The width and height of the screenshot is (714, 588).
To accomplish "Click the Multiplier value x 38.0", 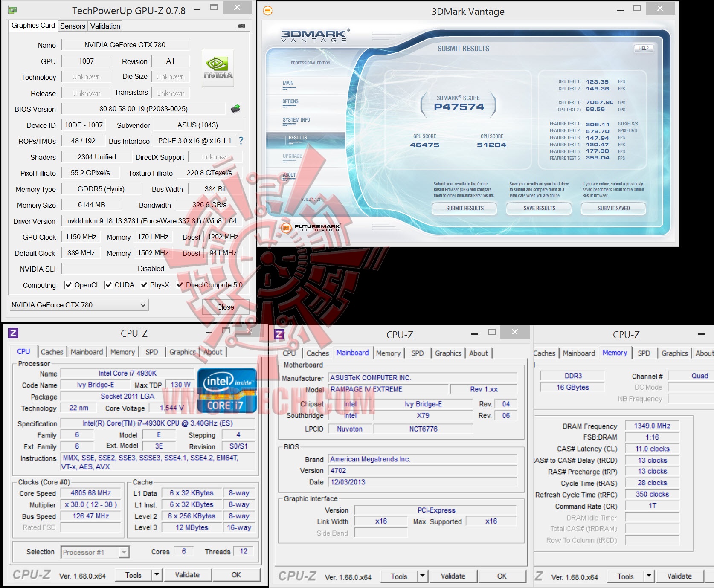I will pos(91,504).
